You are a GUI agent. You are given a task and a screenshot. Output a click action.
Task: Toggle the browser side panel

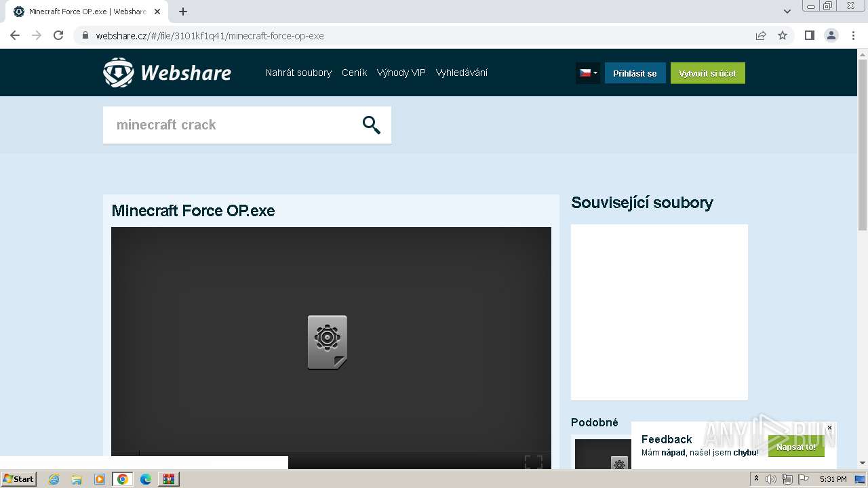coord(809,35)
